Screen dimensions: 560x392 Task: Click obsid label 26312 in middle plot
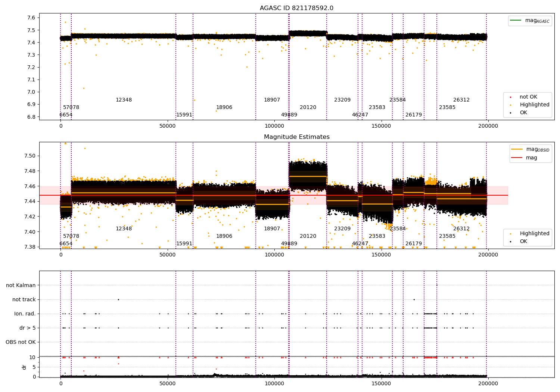click(461, 229)
